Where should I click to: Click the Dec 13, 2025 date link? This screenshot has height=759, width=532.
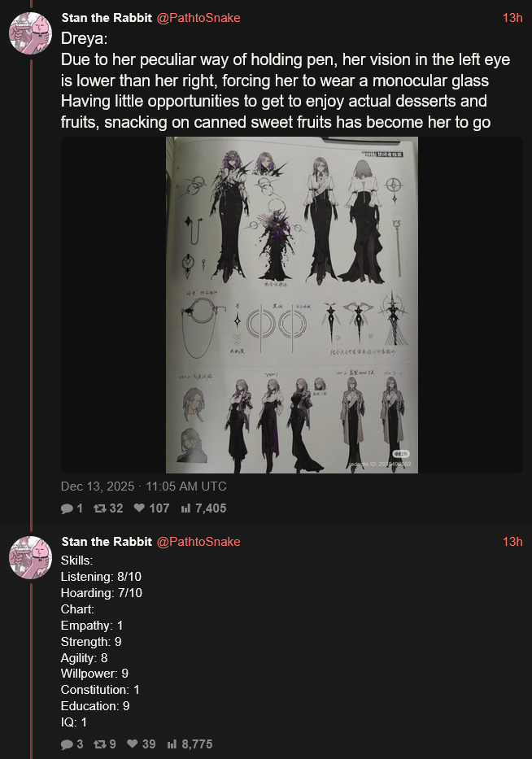pyautogui.click(x=144, y=486)
